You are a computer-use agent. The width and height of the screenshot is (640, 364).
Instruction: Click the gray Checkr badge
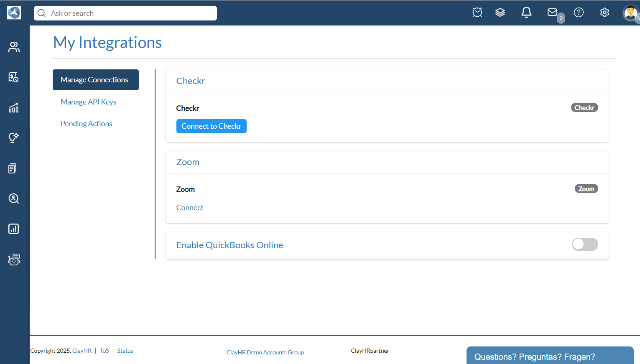tap(584, 108)
